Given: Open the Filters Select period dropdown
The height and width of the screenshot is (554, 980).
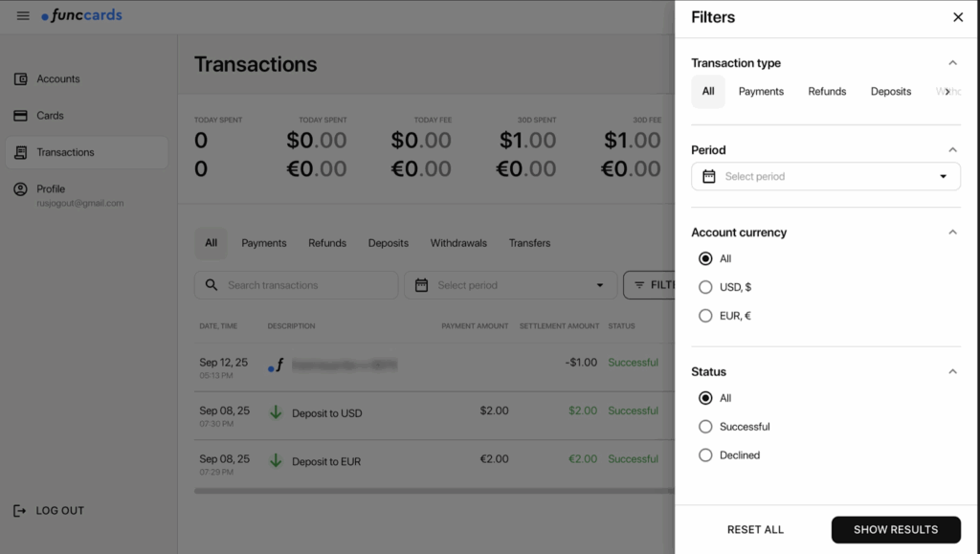Looking at the screenshot, I should point(826,176).
